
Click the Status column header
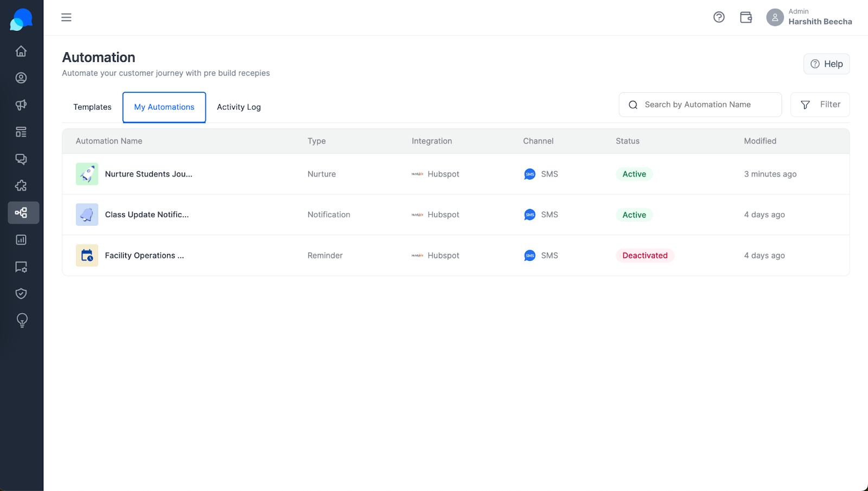628,141
